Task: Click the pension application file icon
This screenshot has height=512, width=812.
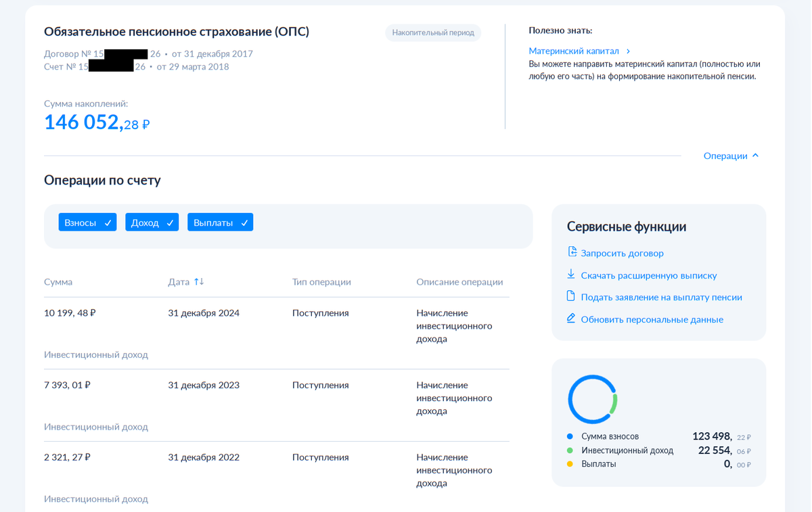Action: click(x=570, y=297)
